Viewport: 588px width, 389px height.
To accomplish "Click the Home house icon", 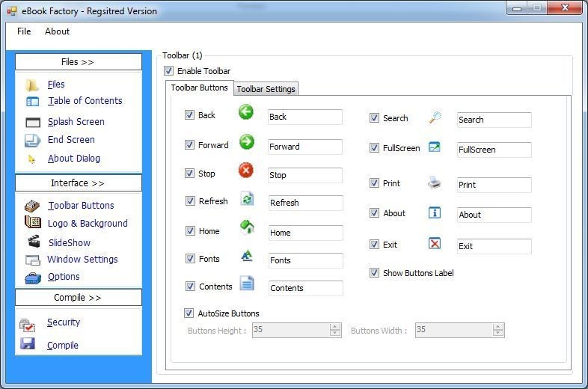I will pyautogui.click(x=247, y=227).
